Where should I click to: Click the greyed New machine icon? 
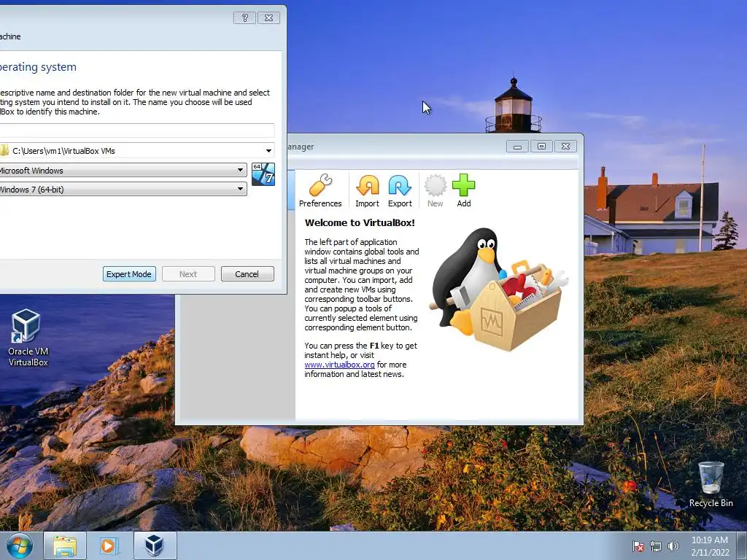[435, 190]
